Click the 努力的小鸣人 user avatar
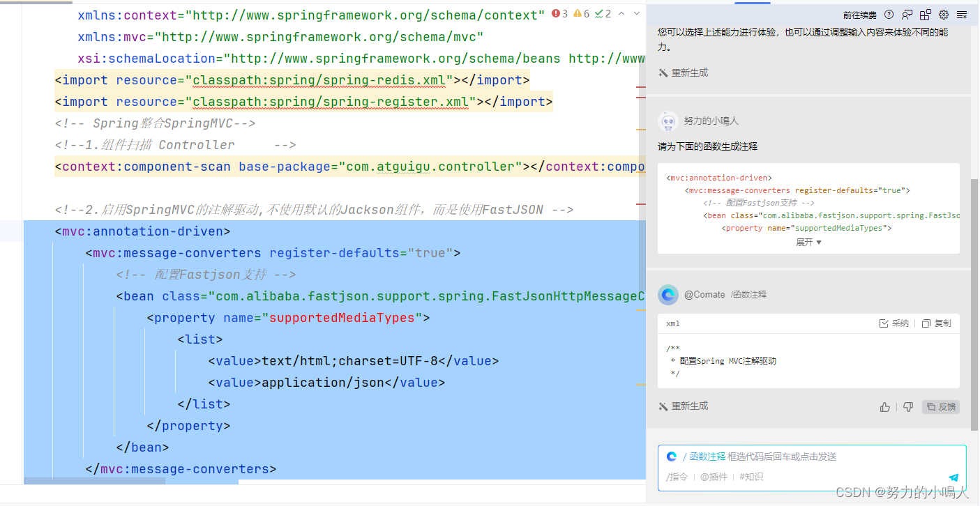 pyautogui.click(x=668, y=121)
